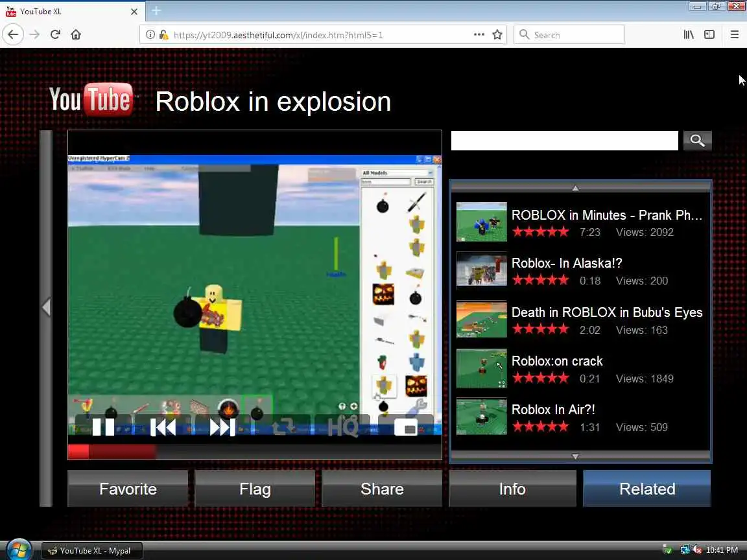Click YouTube XL - Mypal taskbar button
Image resolution: width=747 pixels, height=560 pixels.
coord(91,550)
